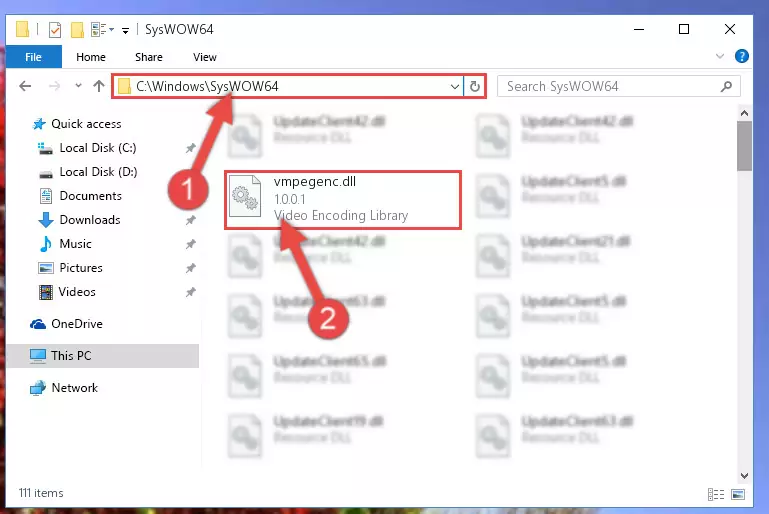Click the Videos filmstrip icon
This screenshot has width=769, height=514.
click(46, 292)
